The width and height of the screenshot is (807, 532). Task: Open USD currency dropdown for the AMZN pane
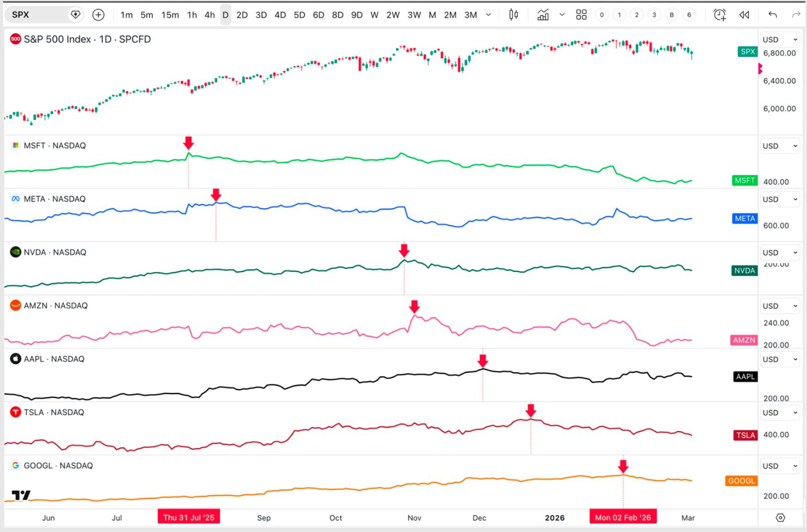[x=780, y=306]
